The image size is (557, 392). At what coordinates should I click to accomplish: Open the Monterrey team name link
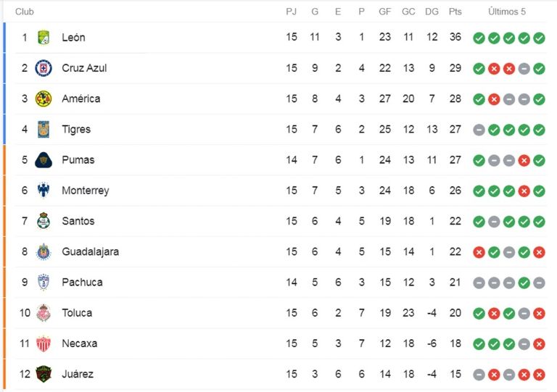point(85,191)
